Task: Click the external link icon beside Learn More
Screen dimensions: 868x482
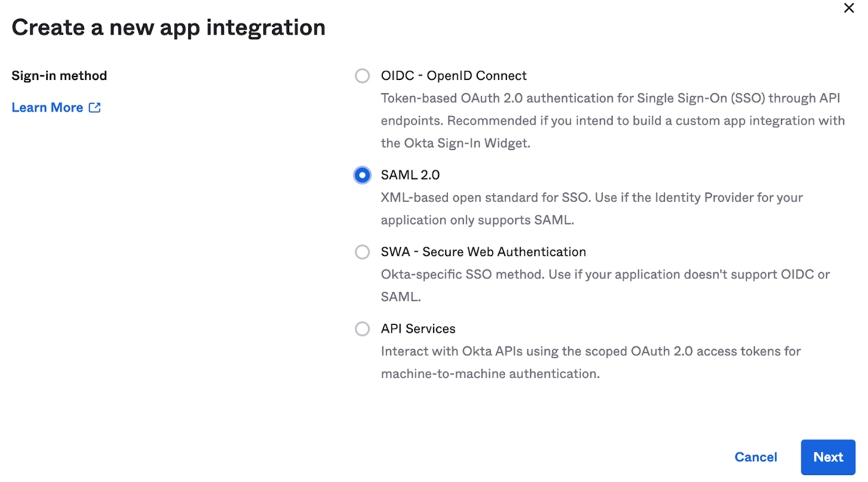Action: (x=95, y=107)
